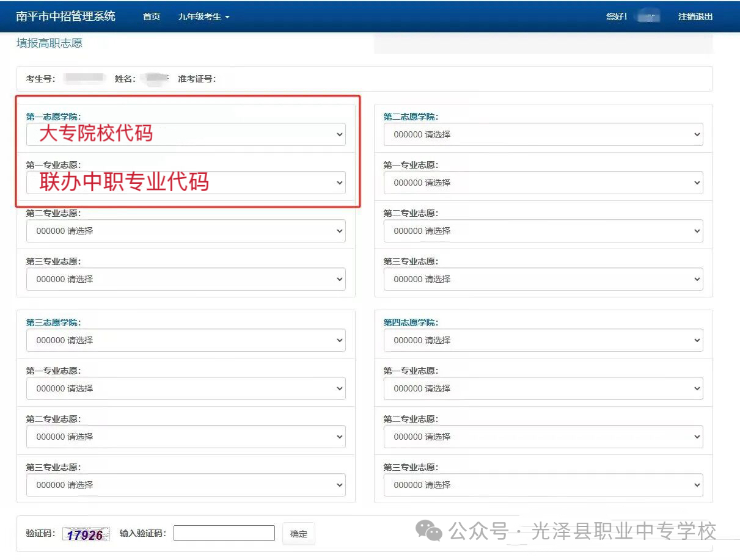Image resolution: width=740 pixels, height=560 pixels.
Task: Open 第一专业志愿 dropdown under 第二志愿学院
Action: click(x=543, y=183)
